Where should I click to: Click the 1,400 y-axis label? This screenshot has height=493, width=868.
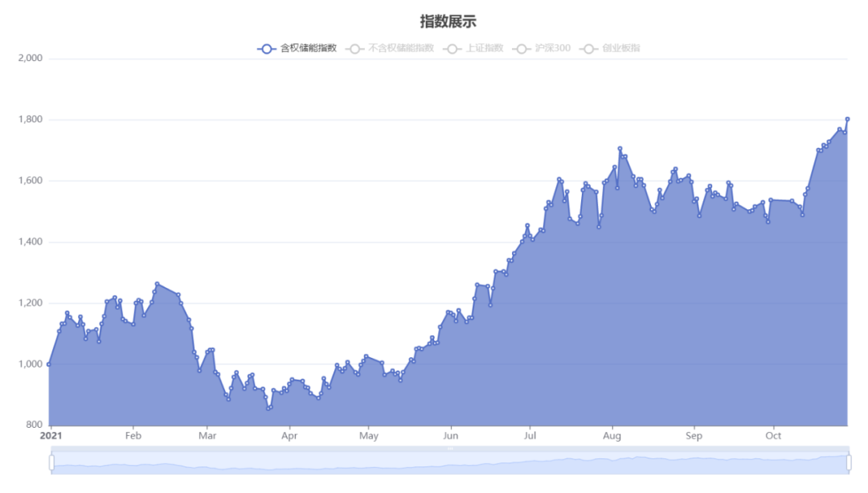(31, 242)
